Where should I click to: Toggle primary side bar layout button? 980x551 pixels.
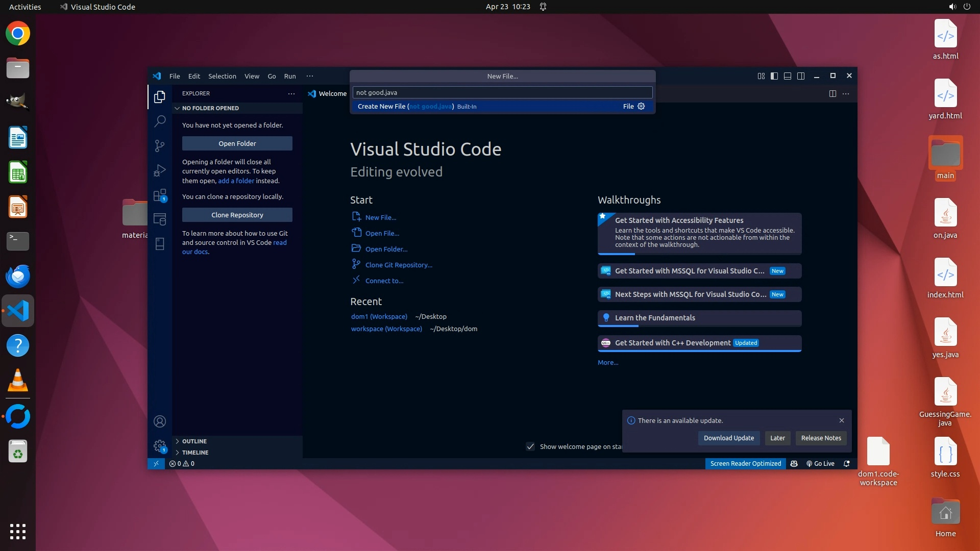[x=774, y=76]
